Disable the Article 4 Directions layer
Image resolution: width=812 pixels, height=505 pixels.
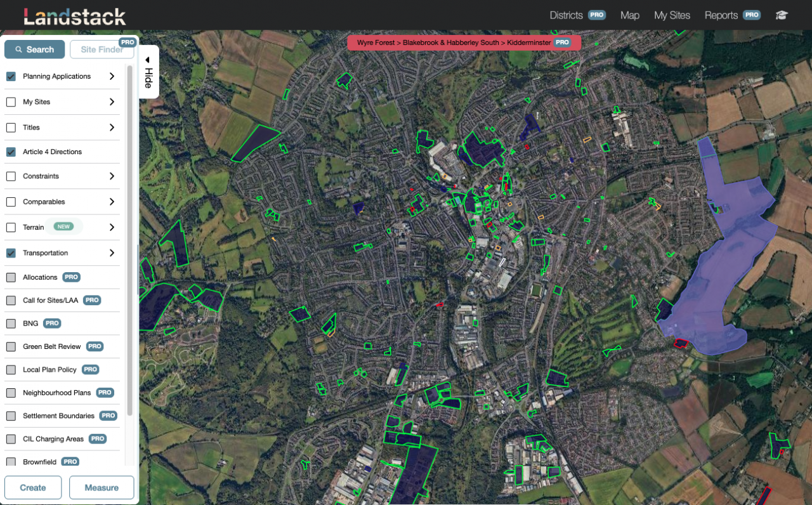tap(11, 152)
